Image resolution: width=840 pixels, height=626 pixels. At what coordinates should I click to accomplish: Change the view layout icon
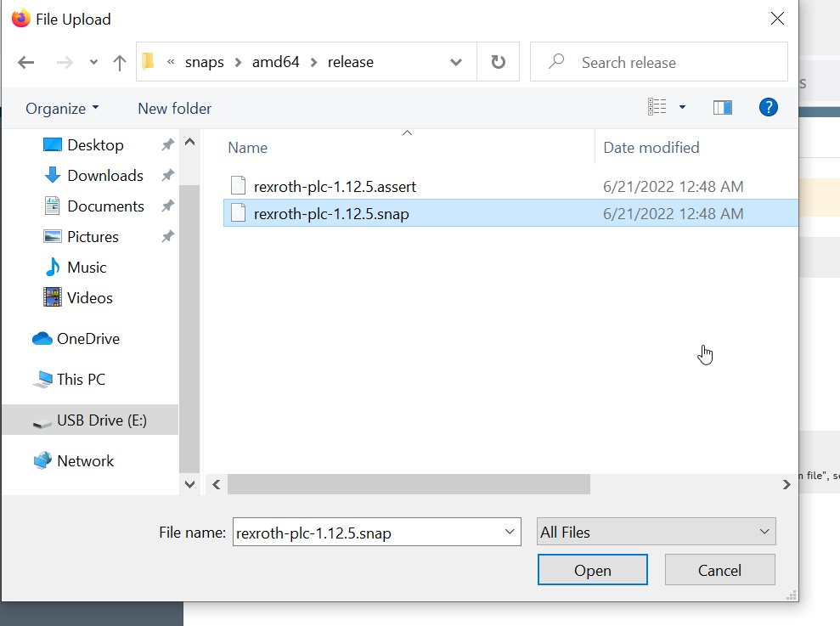pyautogui.click(x=657, y=107)
